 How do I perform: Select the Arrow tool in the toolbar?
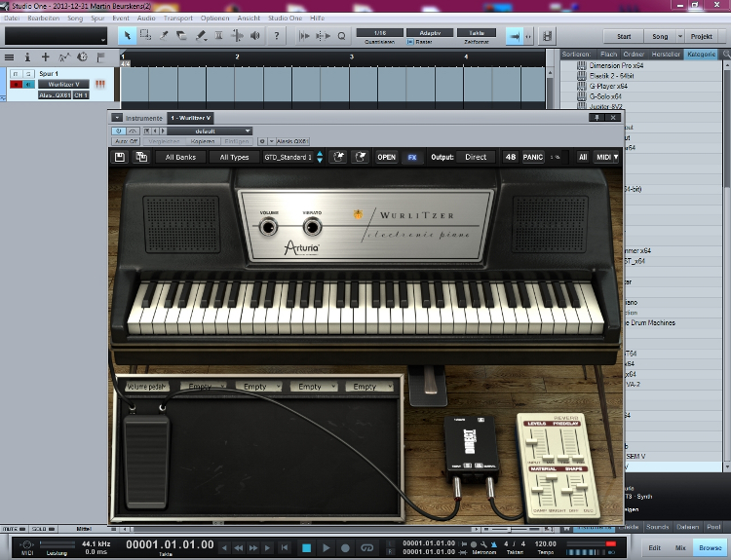tap(128, 35)
